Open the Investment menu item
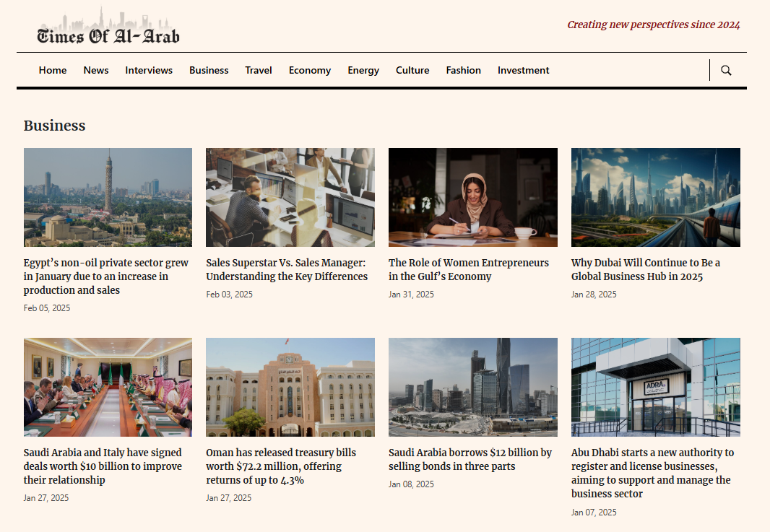770x532 pixels. pyautogui.click(x=524, y=70)
